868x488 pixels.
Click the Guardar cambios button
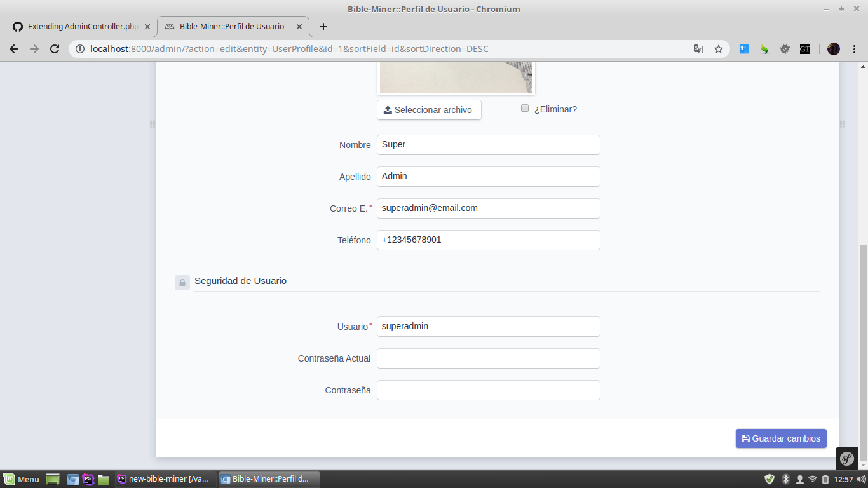pos(781,438)
